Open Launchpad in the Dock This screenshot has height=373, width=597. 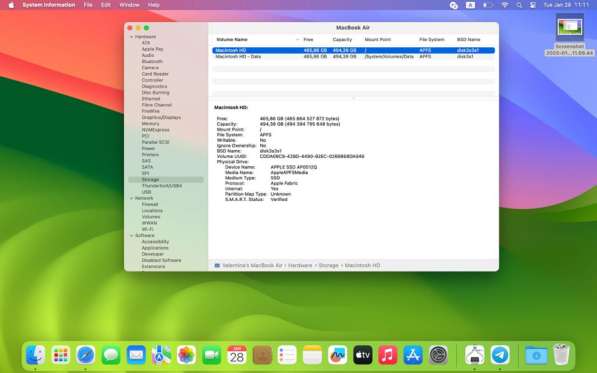[x=61, y=355]
